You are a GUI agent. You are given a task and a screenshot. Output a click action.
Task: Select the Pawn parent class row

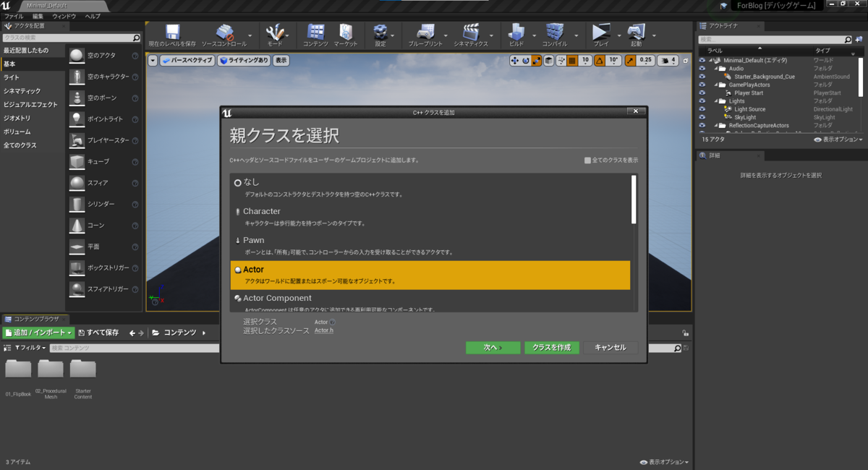pos(430,246)
